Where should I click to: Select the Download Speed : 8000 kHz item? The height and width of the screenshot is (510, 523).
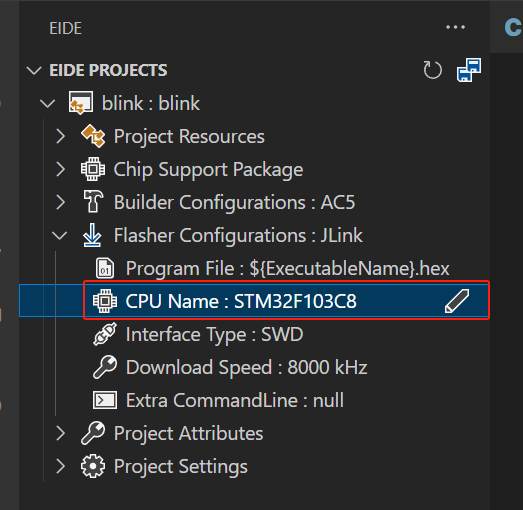(x=246, y=367)
